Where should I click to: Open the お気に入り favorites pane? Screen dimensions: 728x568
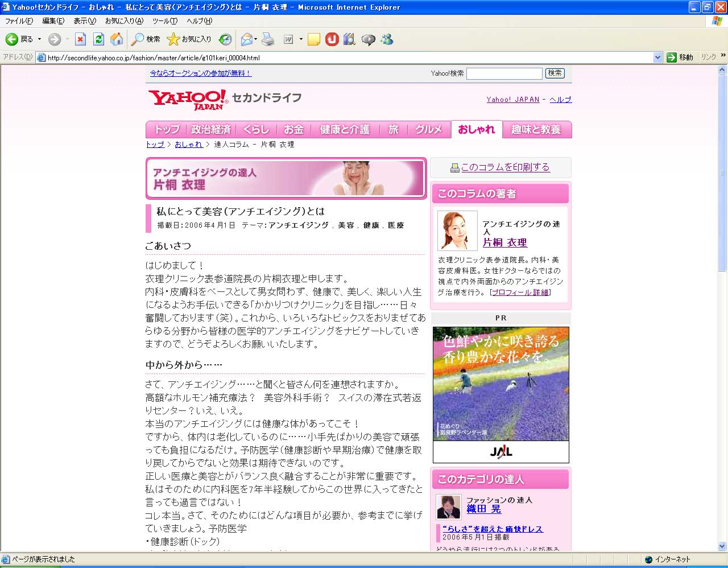tap(189, 39)
